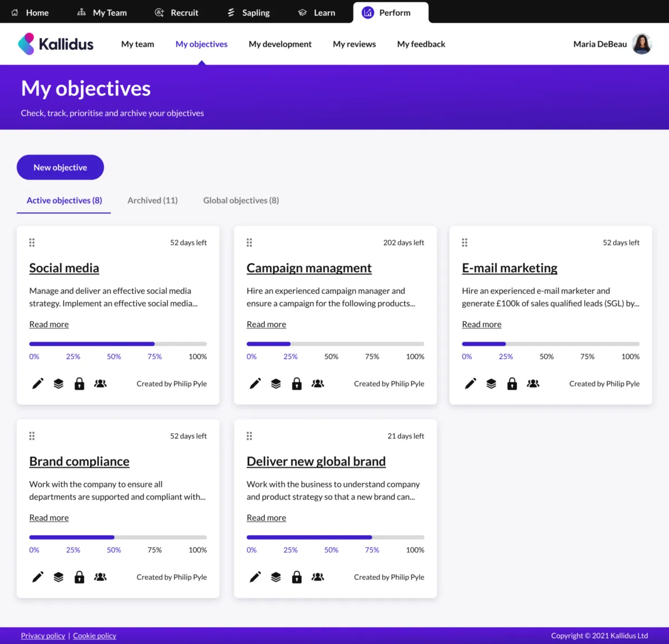The width and height of the screenshot is (669, 644).
Task: Click the Social media progress bar
Action: pos(118,344)
